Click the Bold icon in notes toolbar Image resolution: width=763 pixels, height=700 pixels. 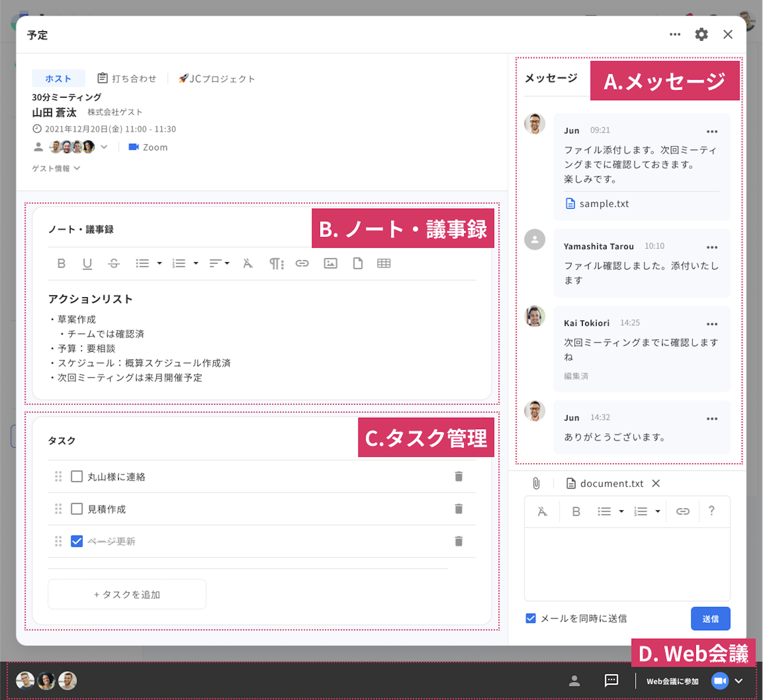pos(61,263)
